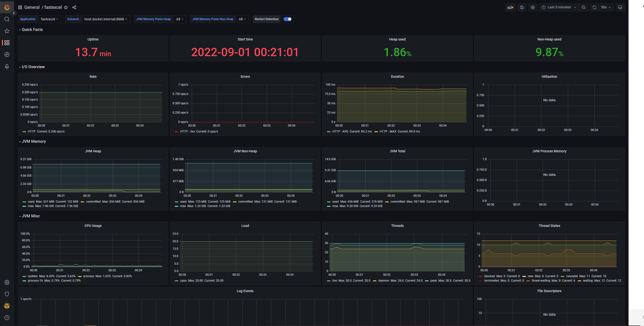Open dashboard settings gear in top bar
The height and width of the screenshot is (326, 644).
tap(533, 7)
